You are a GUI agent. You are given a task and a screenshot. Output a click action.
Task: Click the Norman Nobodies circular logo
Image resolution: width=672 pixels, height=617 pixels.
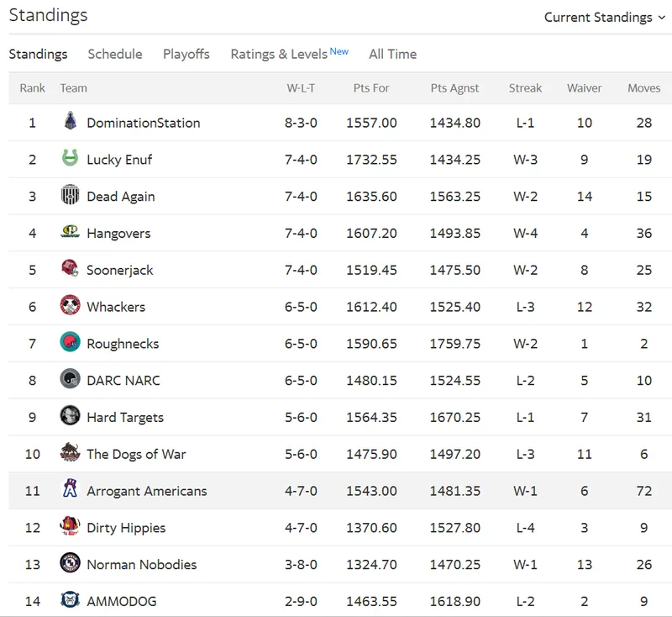[x=71, y=563]
